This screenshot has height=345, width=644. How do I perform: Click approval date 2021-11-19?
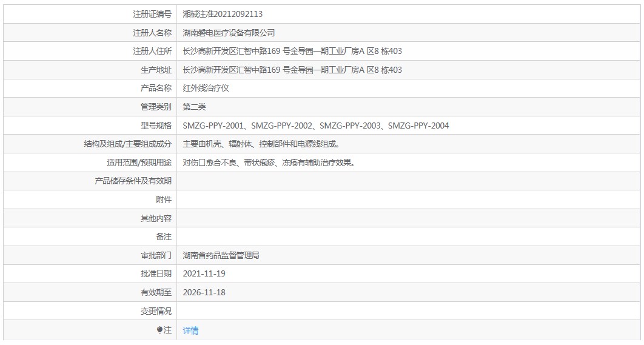(x=204, y=274)
